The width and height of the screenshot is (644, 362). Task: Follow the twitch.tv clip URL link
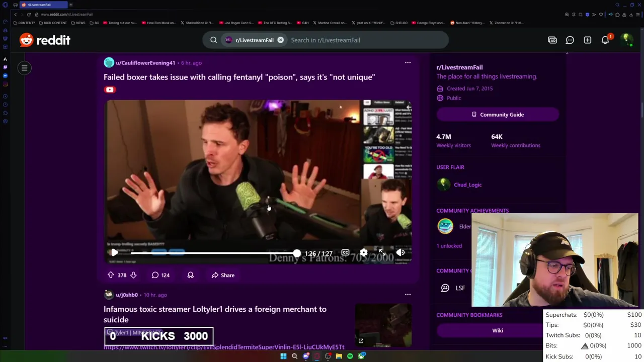click(x=224, y=347)
